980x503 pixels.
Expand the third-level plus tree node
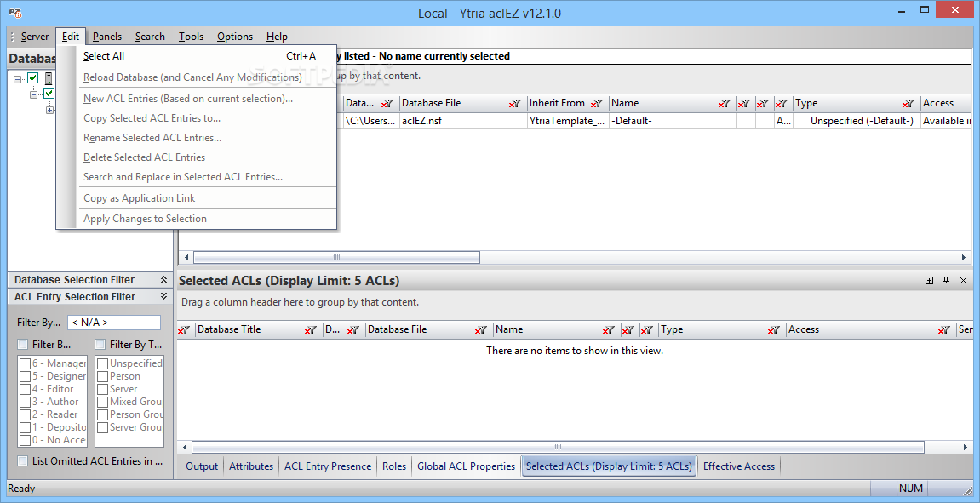[x=49, y=110]
